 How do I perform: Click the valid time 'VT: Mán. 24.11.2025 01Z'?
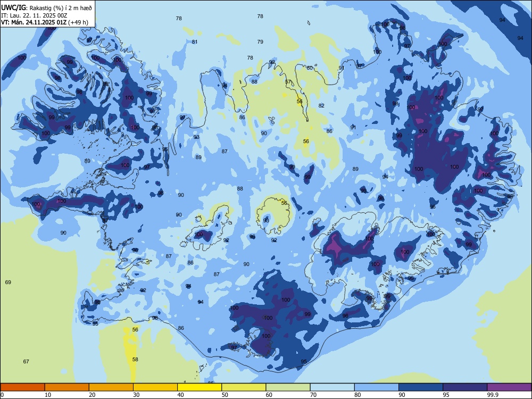pos(34,22)
